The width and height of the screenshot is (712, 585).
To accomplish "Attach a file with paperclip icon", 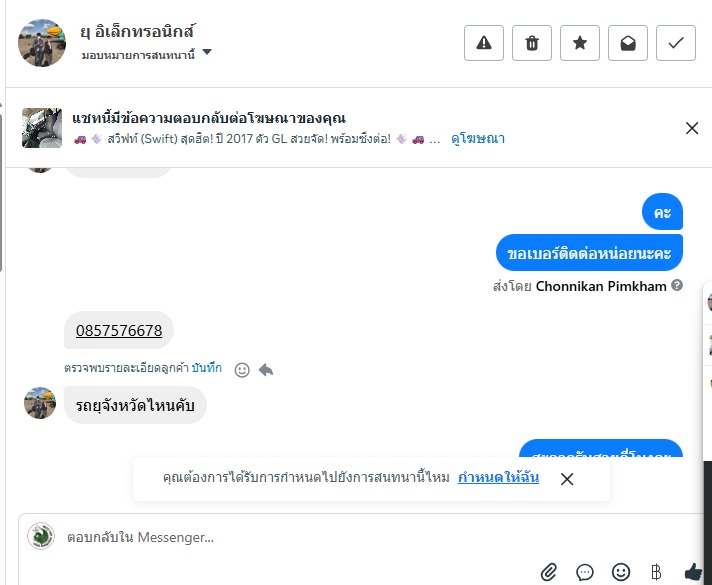I will (549, 572).
